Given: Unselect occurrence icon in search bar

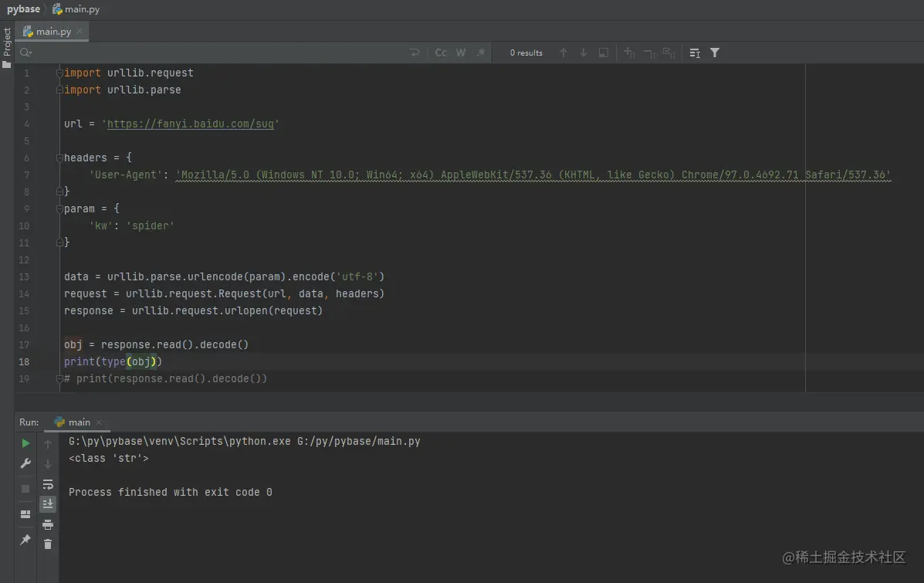Looking at the screenshot, I should (649, 53).
